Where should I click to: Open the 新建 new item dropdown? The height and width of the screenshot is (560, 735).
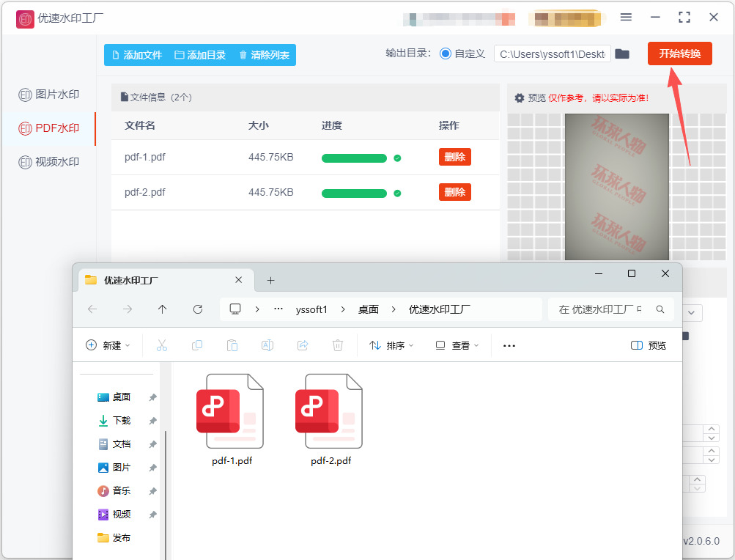pyautogui.click(x=108, y=346)
